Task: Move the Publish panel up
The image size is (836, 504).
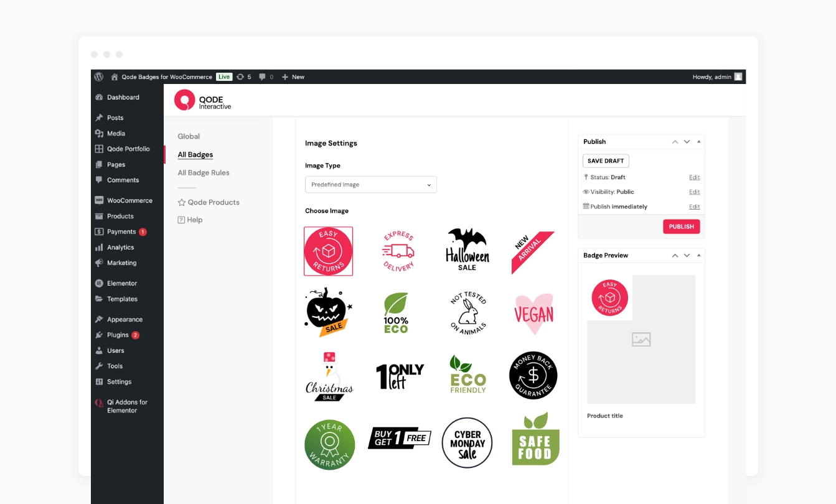Action: (x=675, y=142)
